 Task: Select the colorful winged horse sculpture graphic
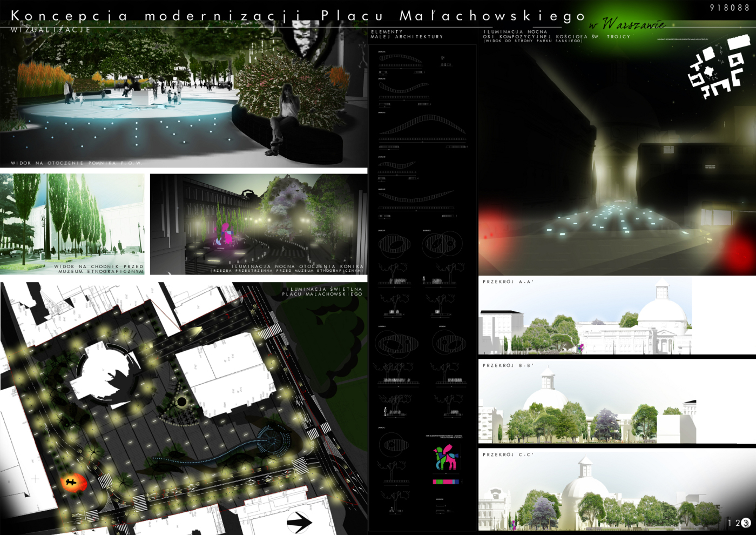pos(446,458)
